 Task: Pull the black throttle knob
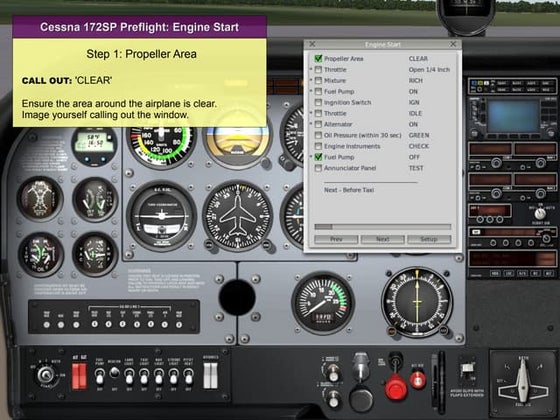(x=361, y=399)
